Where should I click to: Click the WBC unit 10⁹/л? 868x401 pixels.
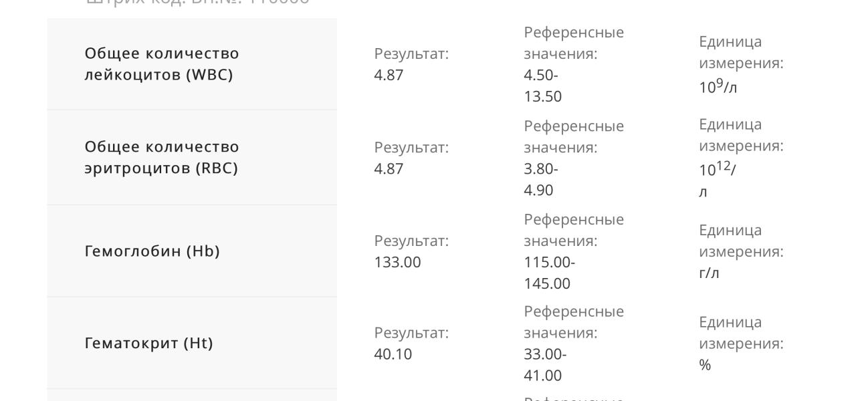(x=718, y=86)
